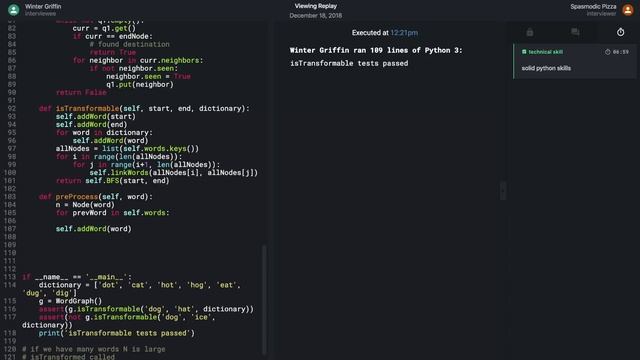Click the clock icon beside 06:59
Screen dimensions: 640x360
608,52
